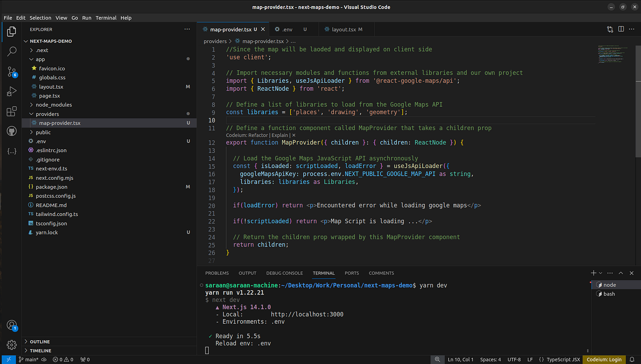
Task: Click the Codeium: Login status button
Action: click(x=604, y=359)
